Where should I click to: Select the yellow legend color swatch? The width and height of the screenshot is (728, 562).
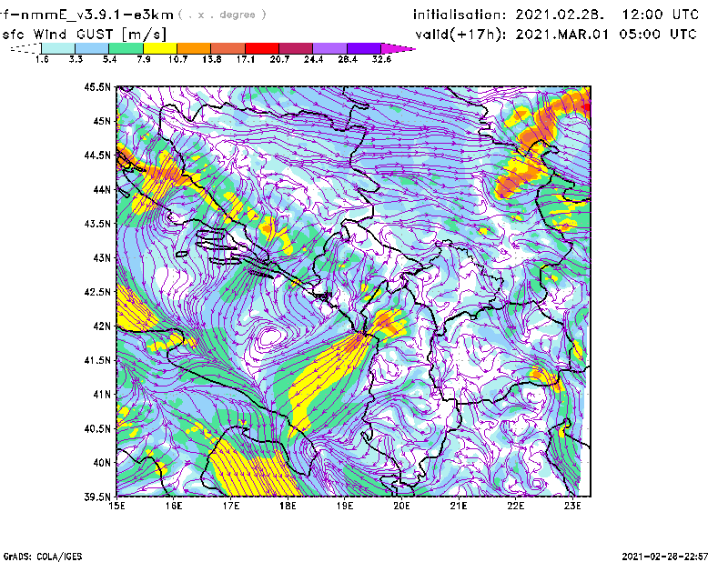(x=160, y=48)
